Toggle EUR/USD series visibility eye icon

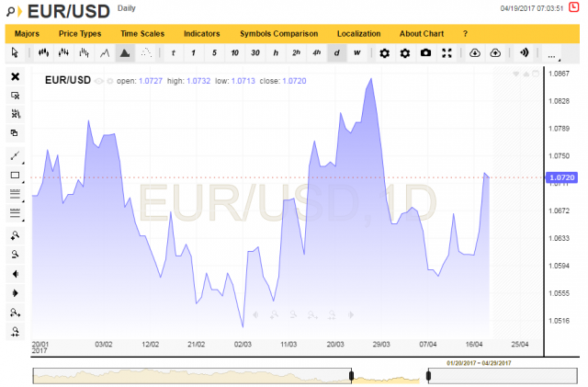pyautogui.click(x=98, y=81)
